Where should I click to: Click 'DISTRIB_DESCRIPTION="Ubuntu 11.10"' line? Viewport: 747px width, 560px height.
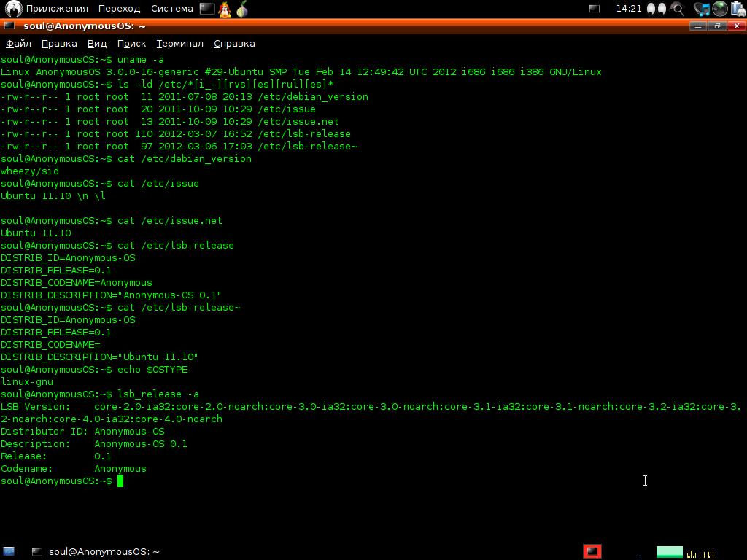(99, 357)
